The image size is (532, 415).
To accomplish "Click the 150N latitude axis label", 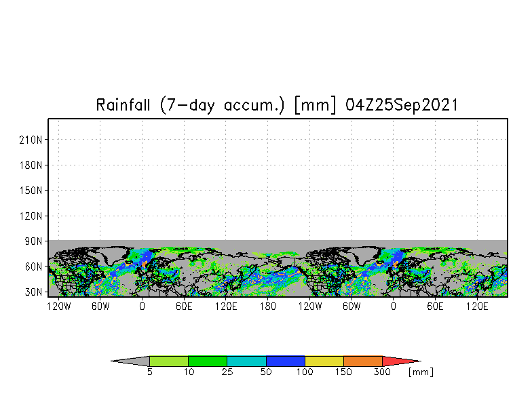I will [x=31, y=191].
